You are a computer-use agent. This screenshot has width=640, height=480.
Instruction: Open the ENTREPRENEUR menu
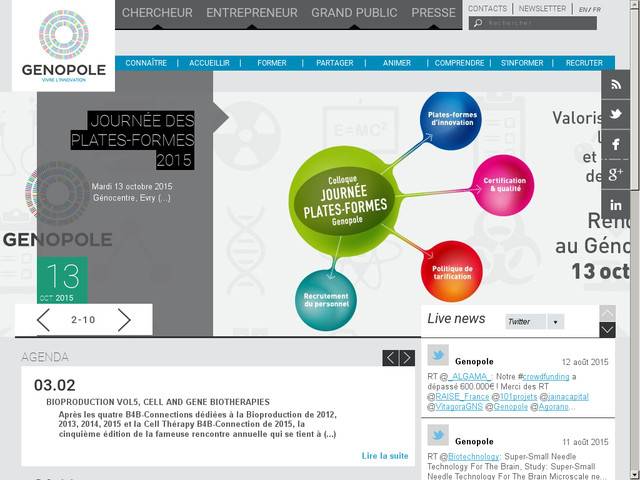252,13
